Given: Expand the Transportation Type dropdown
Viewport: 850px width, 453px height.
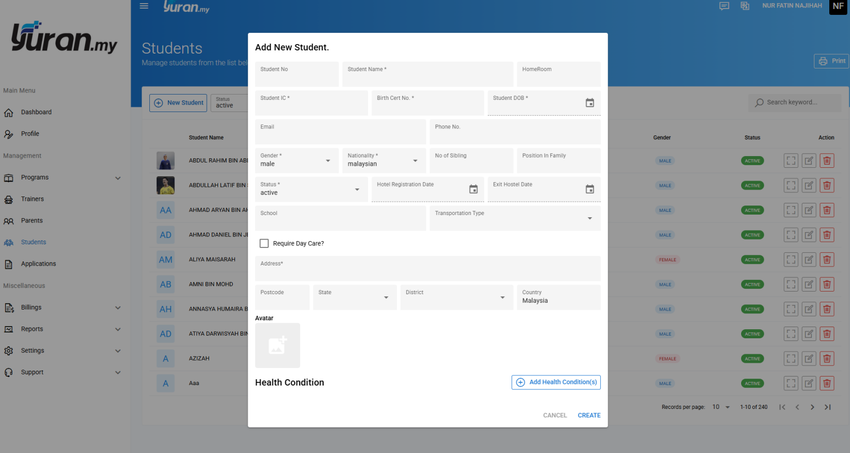Looking at the screenshot, I should [x=515, y=218].
